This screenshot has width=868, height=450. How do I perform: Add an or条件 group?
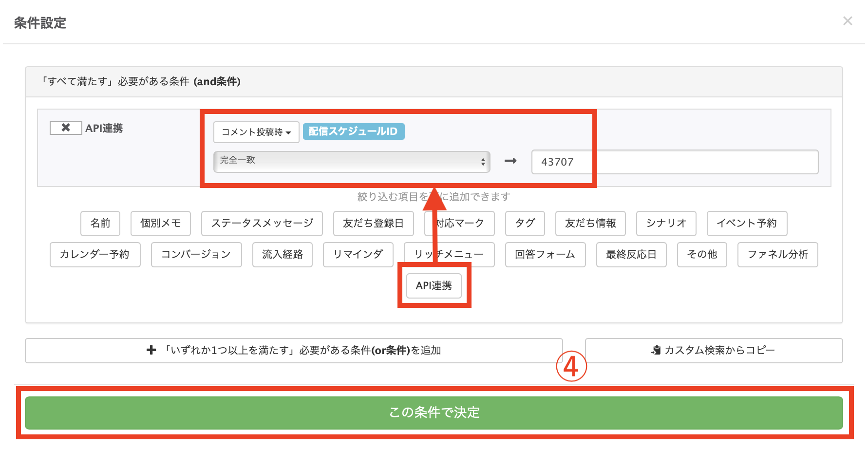[294, 350]
